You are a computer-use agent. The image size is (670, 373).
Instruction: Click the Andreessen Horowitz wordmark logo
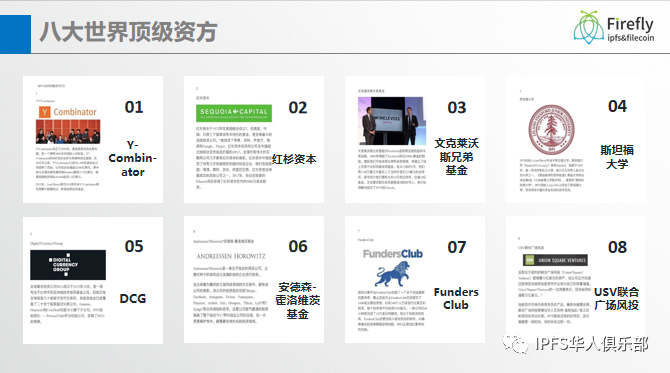(231, 256)
